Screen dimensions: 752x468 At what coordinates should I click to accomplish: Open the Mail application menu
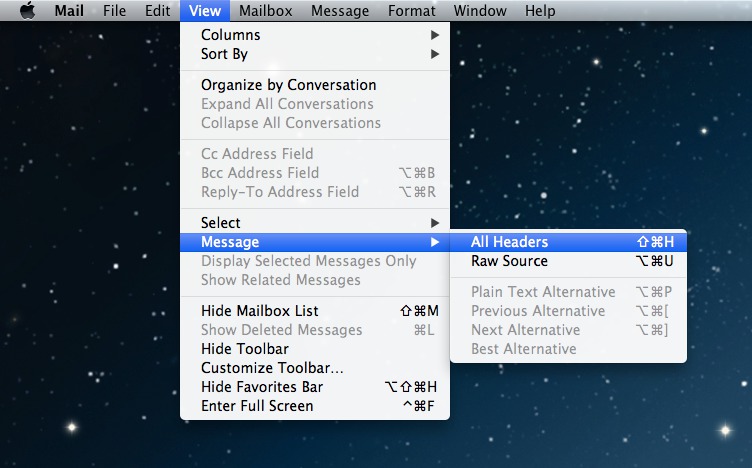[x=69, y=10]
